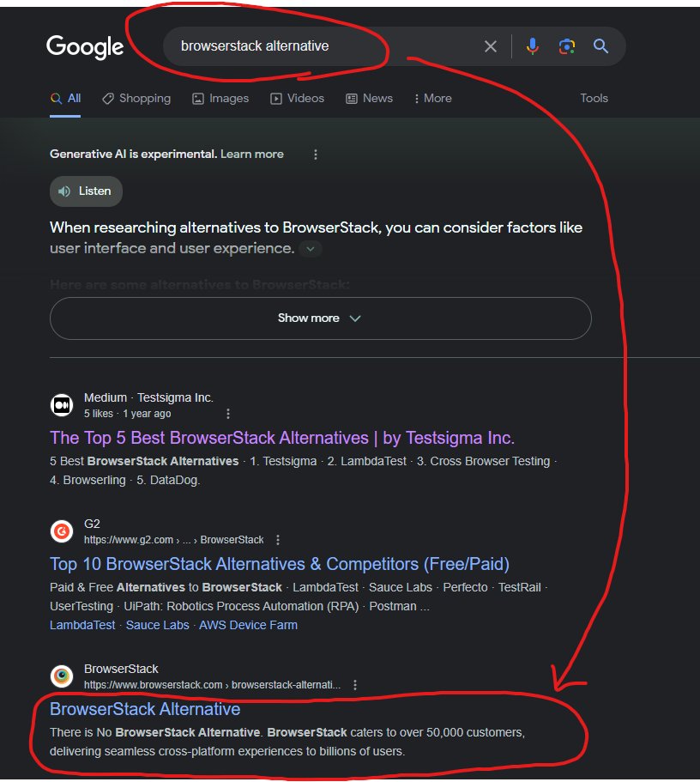
Task: Open Top 10 BrowserStack Alternatives & Competitors result
Action: coord(280,564)
